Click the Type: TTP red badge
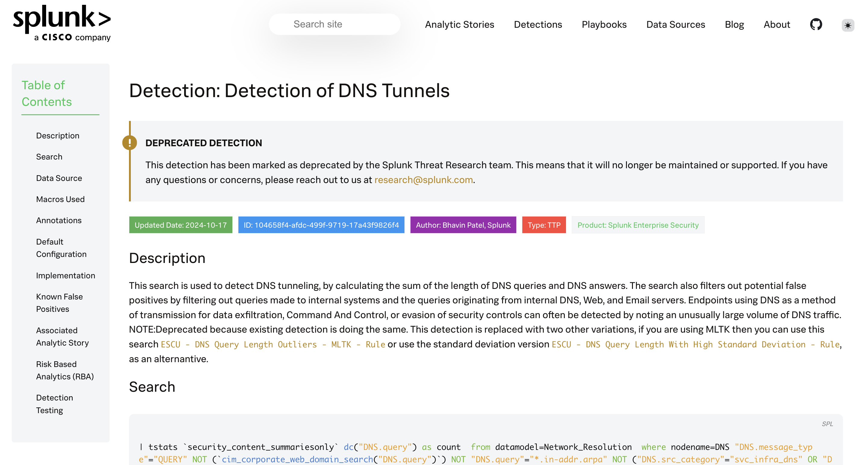 point(543,225)
